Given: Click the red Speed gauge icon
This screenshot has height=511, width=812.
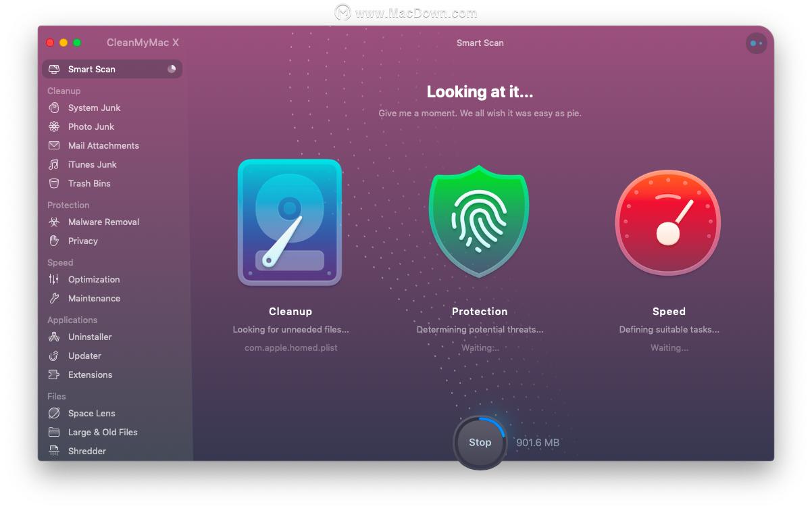Looking at the screenshot, I should coord(668,223).
